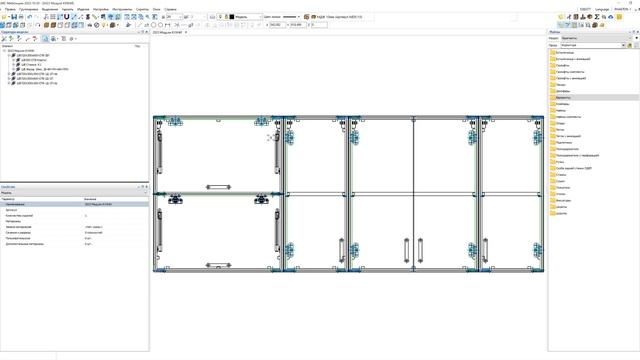This screenshot has width=640, height=360.
Task: Select the Сечения и разрезы property row
Action: 74,233
